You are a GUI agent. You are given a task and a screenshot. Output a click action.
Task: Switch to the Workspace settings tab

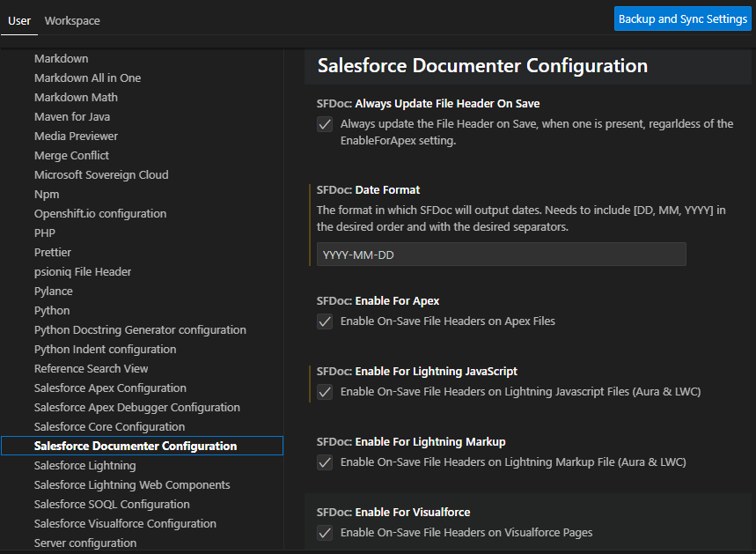pos(71,20)
